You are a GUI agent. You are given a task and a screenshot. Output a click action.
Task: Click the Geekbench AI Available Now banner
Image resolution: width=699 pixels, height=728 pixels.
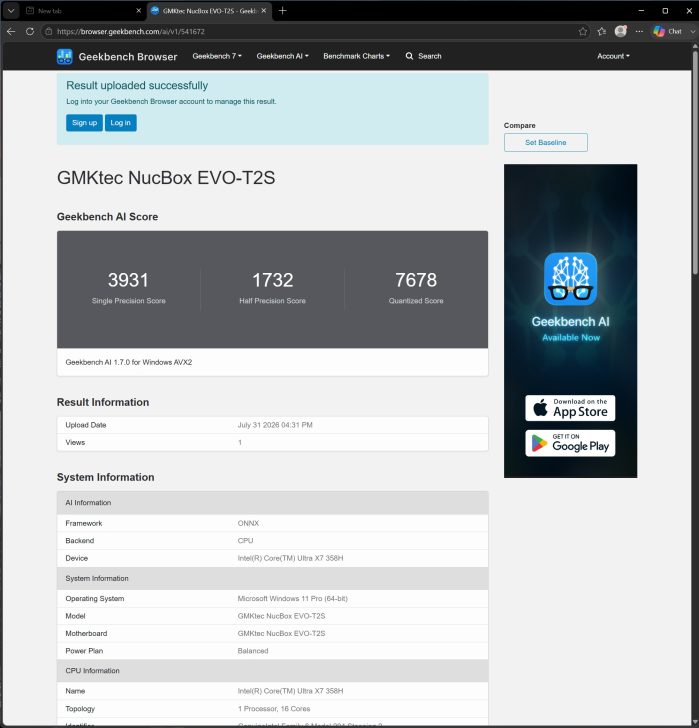point(570,320)
